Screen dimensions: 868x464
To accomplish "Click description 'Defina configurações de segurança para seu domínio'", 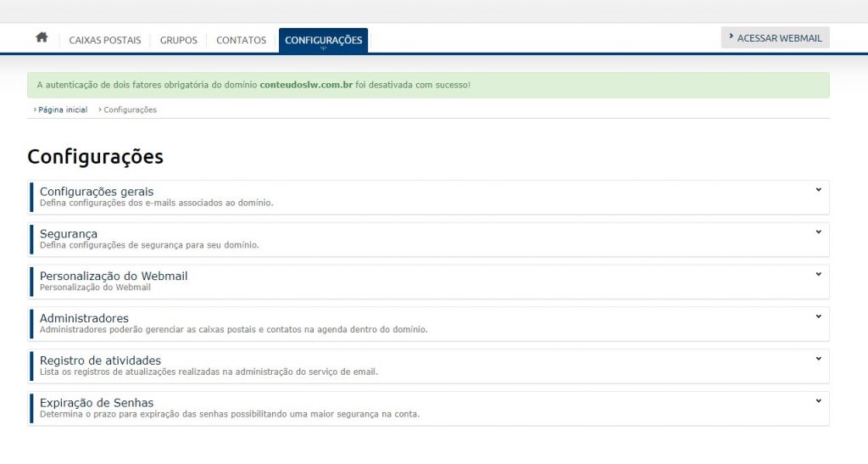I will [x=149, y=245].
